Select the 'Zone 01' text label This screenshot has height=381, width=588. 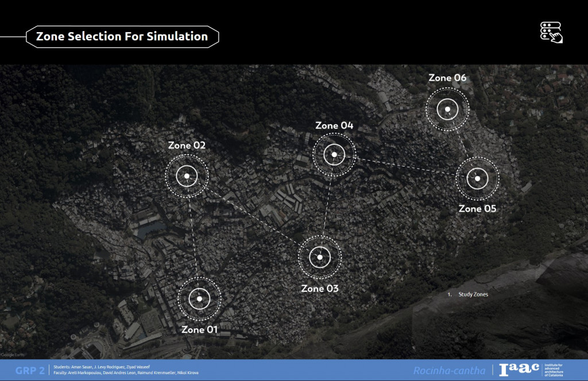coord(200,330)
